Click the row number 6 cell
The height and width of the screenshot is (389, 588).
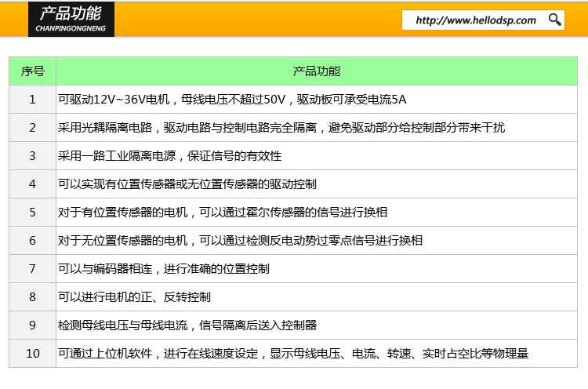33,241
